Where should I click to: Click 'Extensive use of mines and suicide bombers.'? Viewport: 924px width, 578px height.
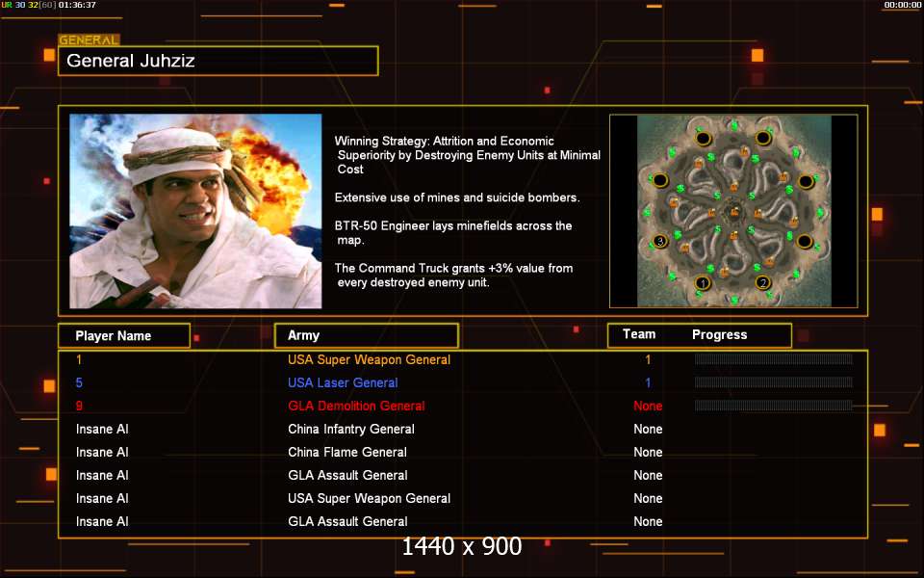[x=457, y=197]
